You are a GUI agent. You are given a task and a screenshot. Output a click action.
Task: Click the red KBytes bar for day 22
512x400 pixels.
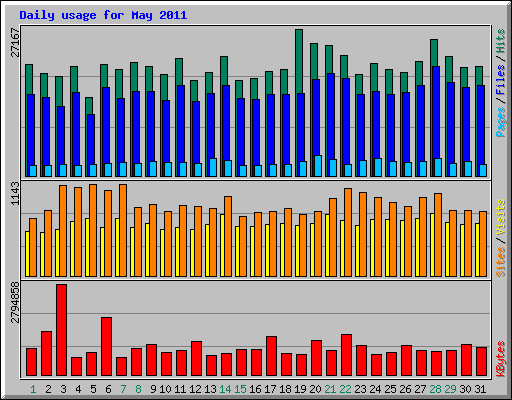(x=346, y=355)
